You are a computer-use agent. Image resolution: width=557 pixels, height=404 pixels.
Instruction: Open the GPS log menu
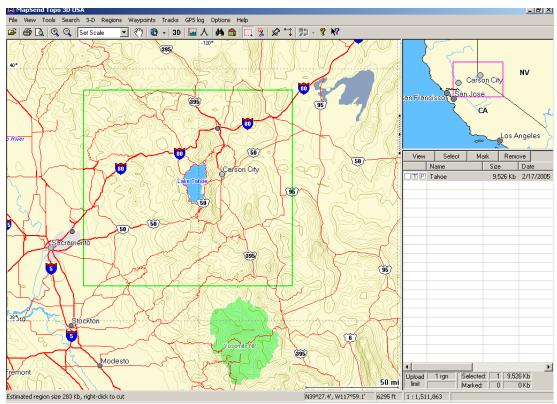tap(194, 20)
